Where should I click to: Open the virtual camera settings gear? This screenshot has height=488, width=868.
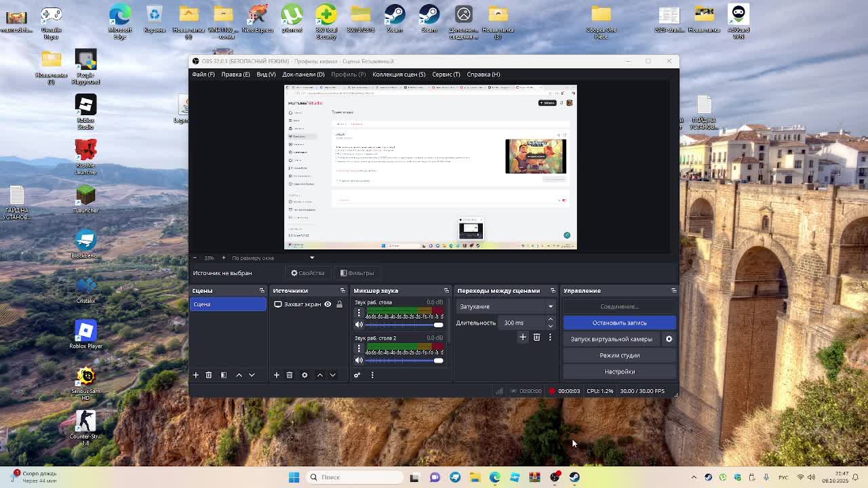(669, 339)
